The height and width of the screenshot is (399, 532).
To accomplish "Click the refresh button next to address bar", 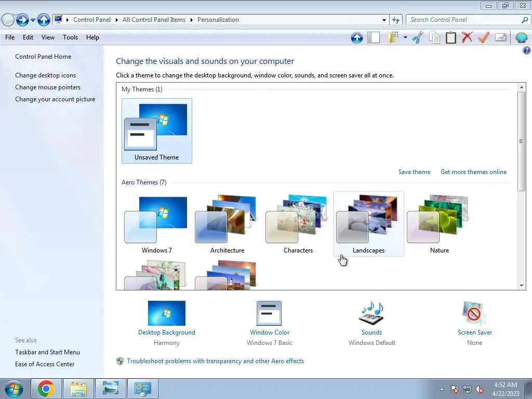I will click(x=396, y=20).
